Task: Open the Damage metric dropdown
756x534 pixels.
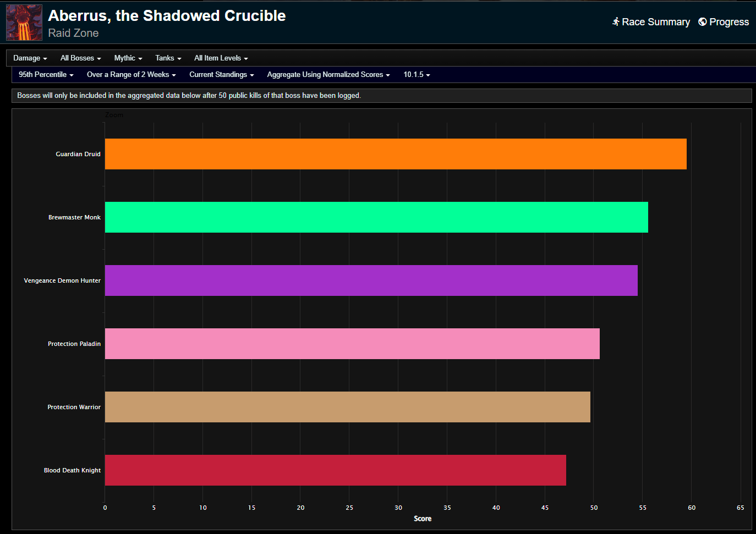Action: point(30,58)
